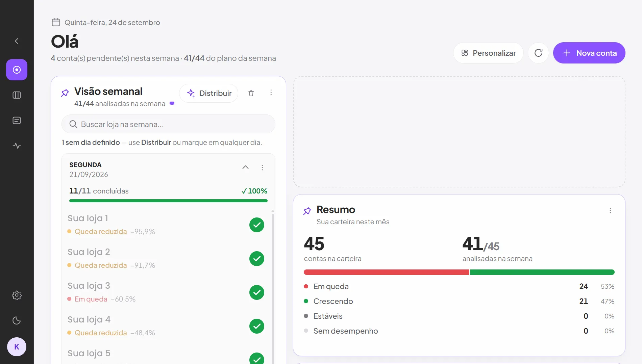Toggle completed check for Sua loja 5
This screenshot has width=642, height=364.
[x=257, y=359]
